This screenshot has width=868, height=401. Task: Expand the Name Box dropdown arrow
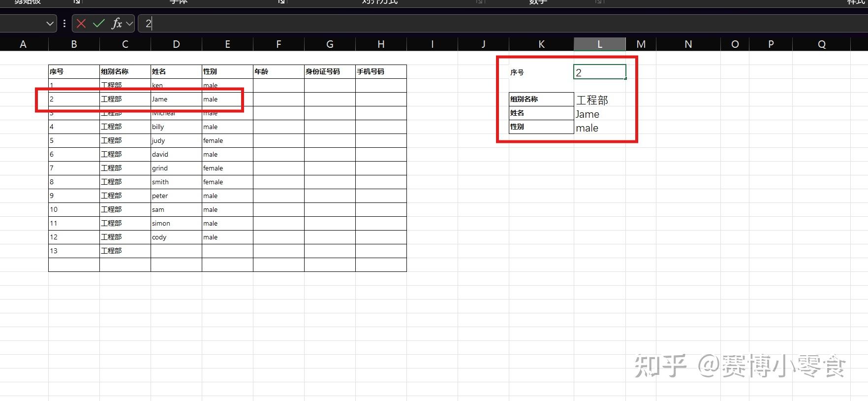pos(50,23)
